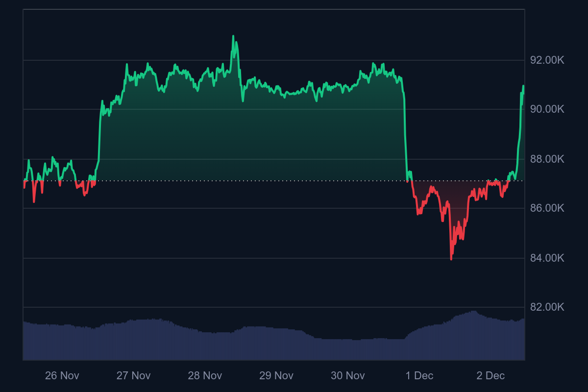Select the 26 Nov date label
Image resolution: width=588 pixels, height=392 pixels.
click(x=62, y=376)
